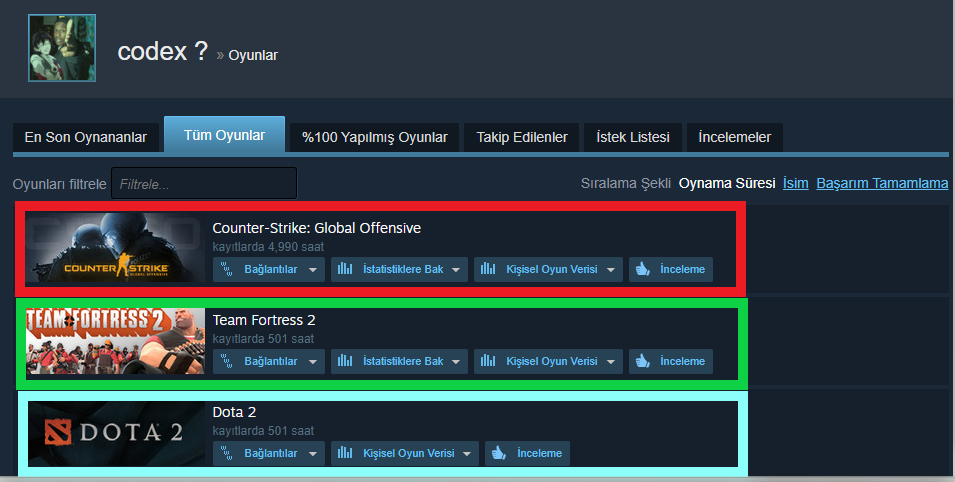
Task: Click İnceleme button for Dota 2
Action: [527, 453]
